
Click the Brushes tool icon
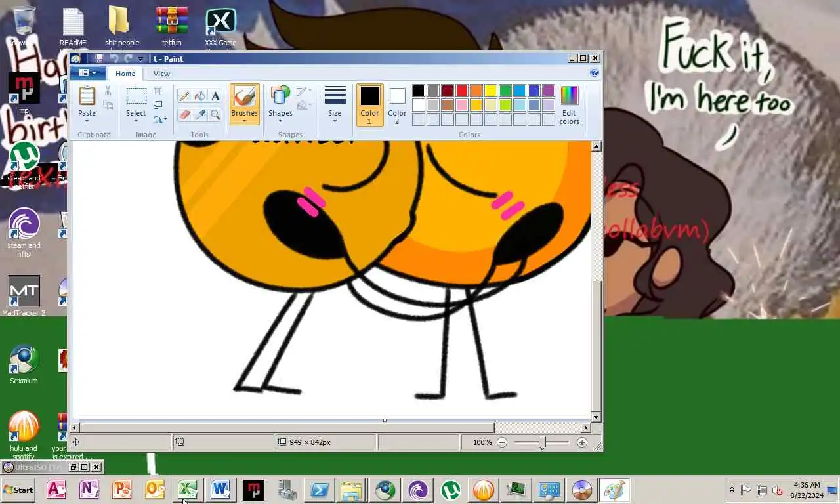tap(244, 96)
